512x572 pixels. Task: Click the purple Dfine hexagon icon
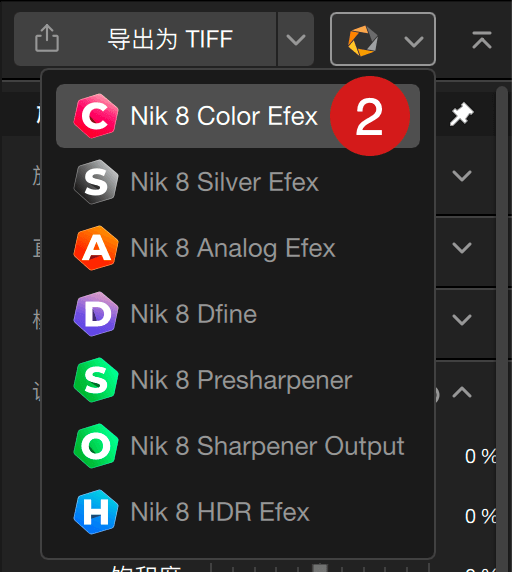pos(96,314)
